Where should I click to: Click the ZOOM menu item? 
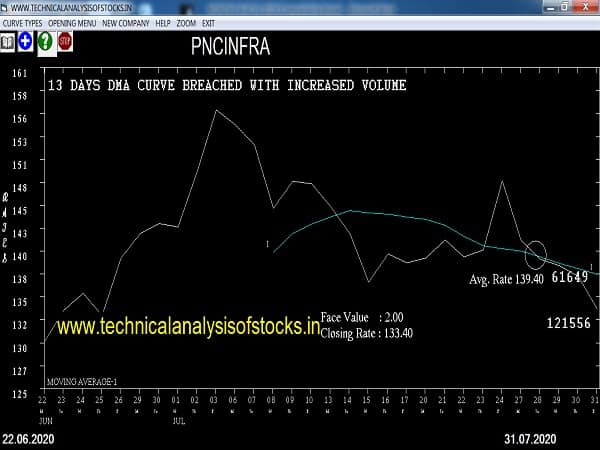187,22
